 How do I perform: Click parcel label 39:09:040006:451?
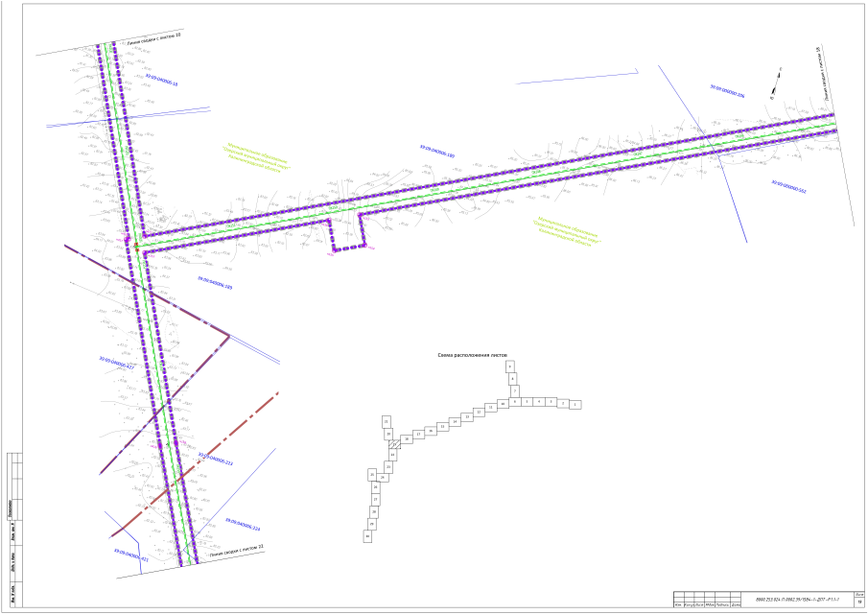(131, 555)
